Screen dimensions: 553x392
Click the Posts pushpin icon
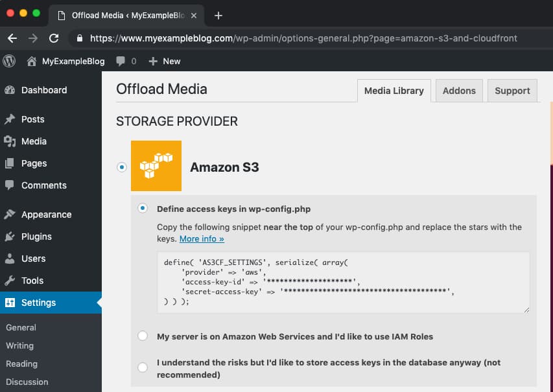(10, 119)
